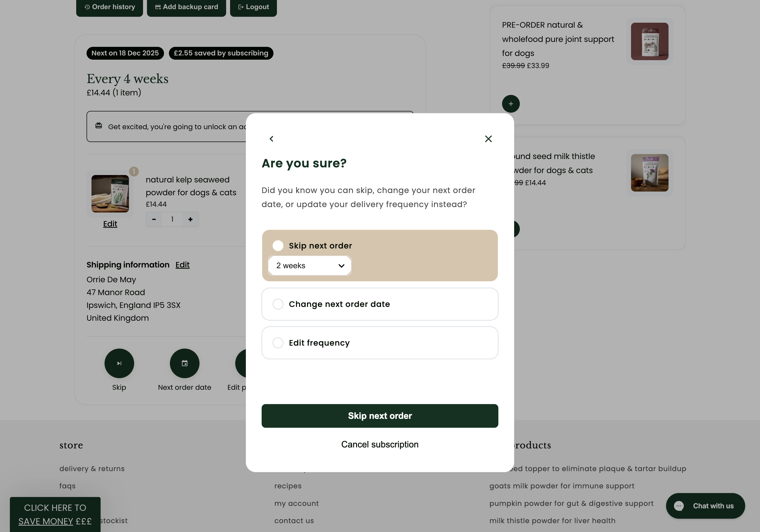
Task: Click the 'Every 4 weeks' heading
Action: 127,79
